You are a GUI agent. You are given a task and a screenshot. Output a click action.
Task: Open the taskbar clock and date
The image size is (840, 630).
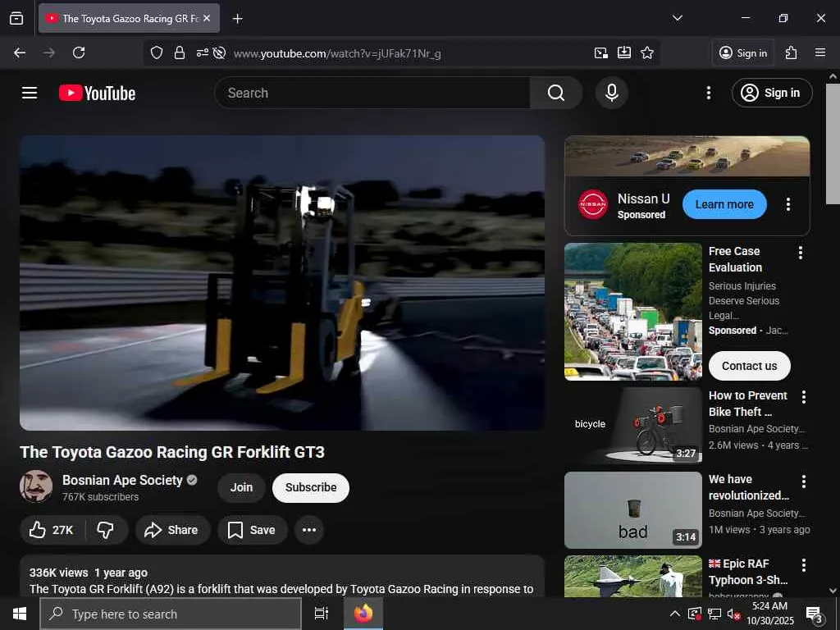click(770, 614)
